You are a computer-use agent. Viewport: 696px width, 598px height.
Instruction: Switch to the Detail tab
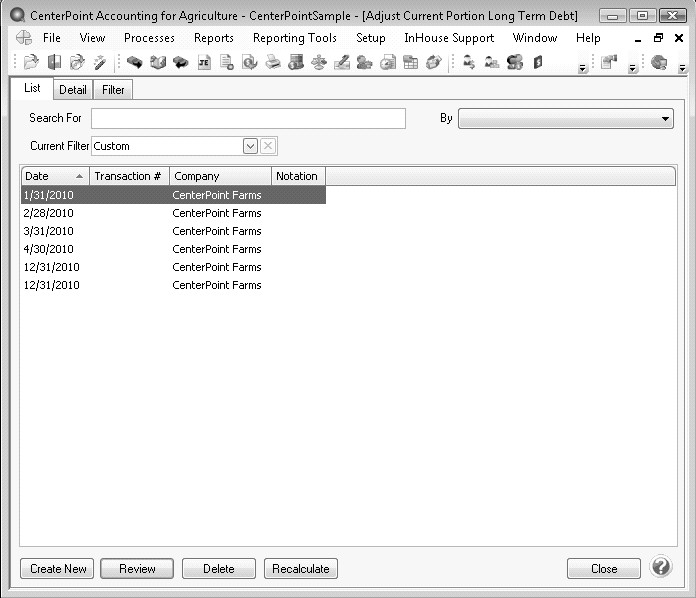coord(73,90)
